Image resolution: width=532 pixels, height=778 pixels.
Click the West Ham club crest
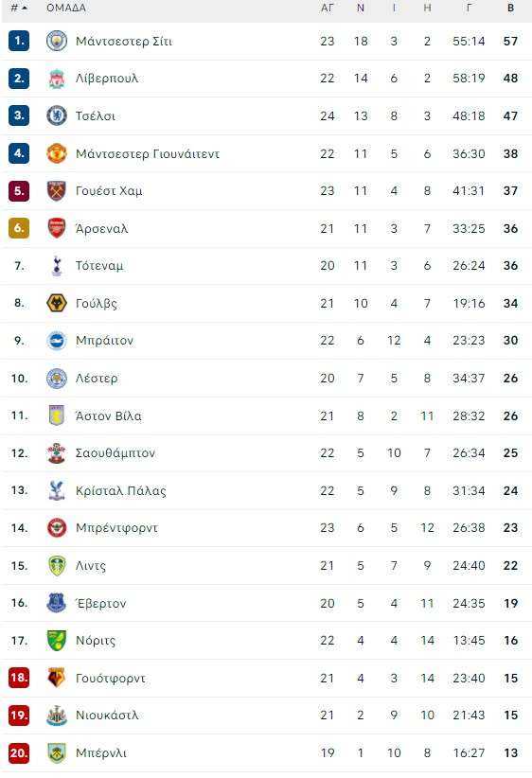[x=57, y=190]
